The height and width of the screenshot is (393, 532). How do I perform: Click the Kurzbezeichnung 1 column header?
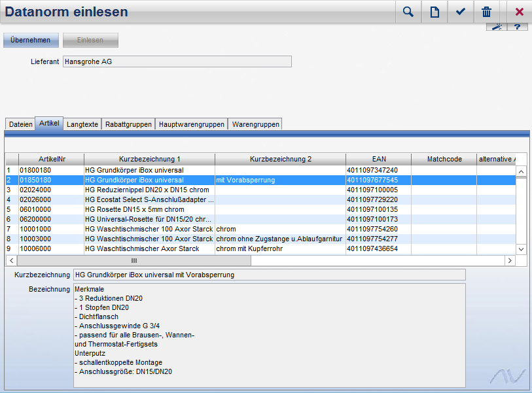tap(150, 159)
